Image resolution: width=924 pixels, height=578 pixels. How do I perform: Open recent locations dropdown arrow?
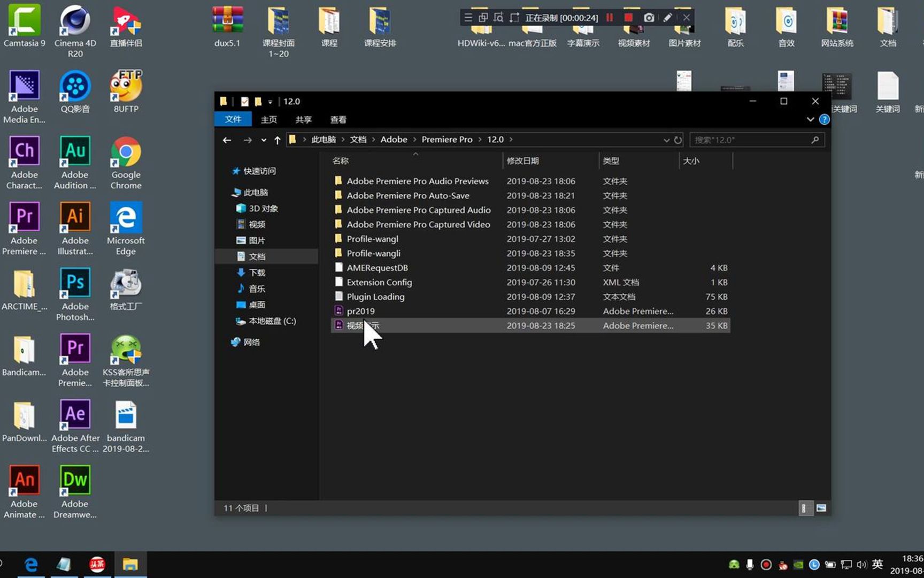(x=264, y=140)
